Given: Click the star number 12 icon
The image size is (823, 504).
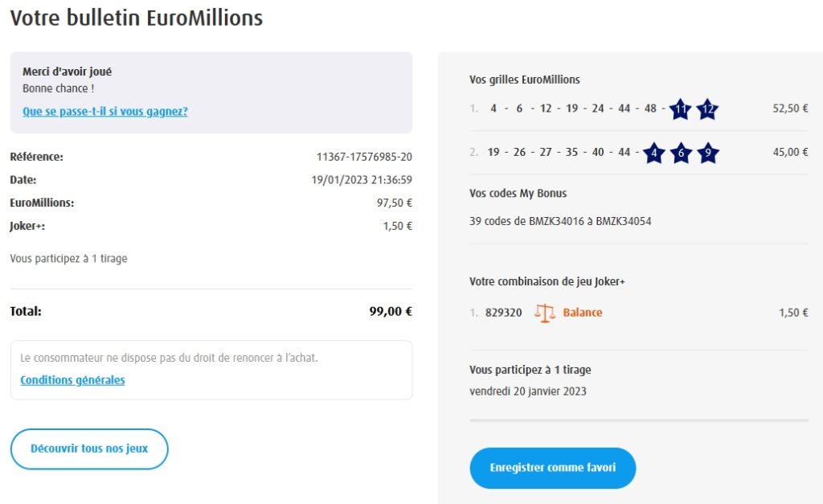Looking at the screenshot, I should 707,109.
